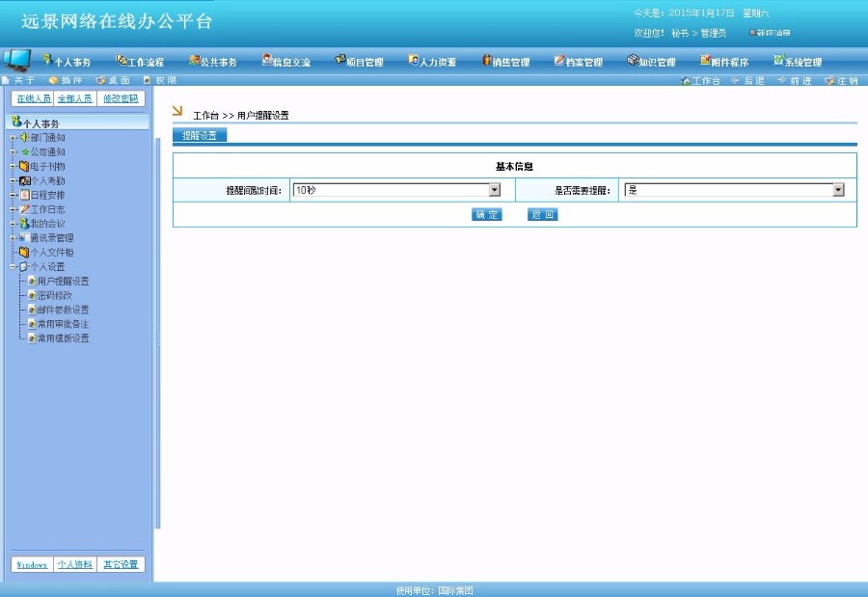Open the Windows link at sidebar bottom
868x597 pixels.
coord(32,565)
